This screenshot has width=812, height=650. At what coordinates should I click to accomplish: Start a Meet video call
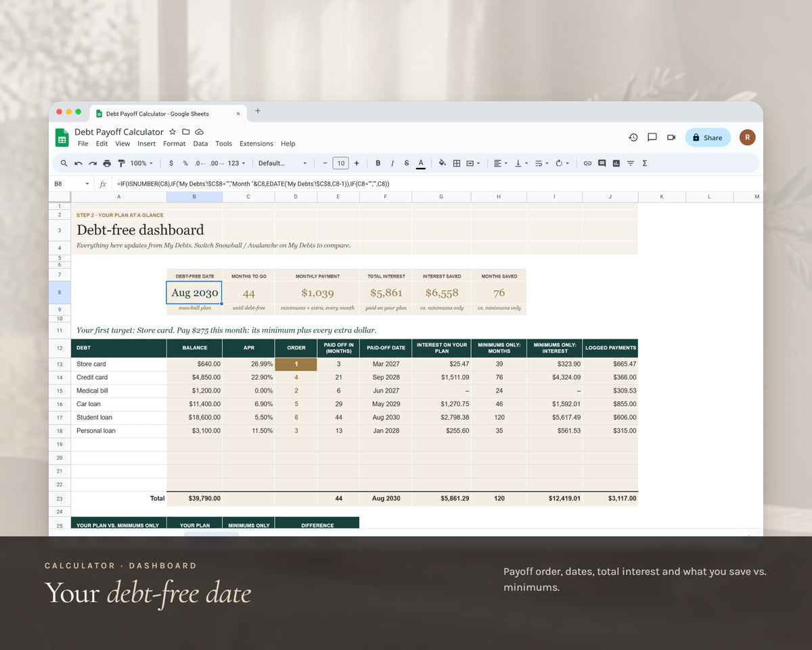[x=671, y=137]
